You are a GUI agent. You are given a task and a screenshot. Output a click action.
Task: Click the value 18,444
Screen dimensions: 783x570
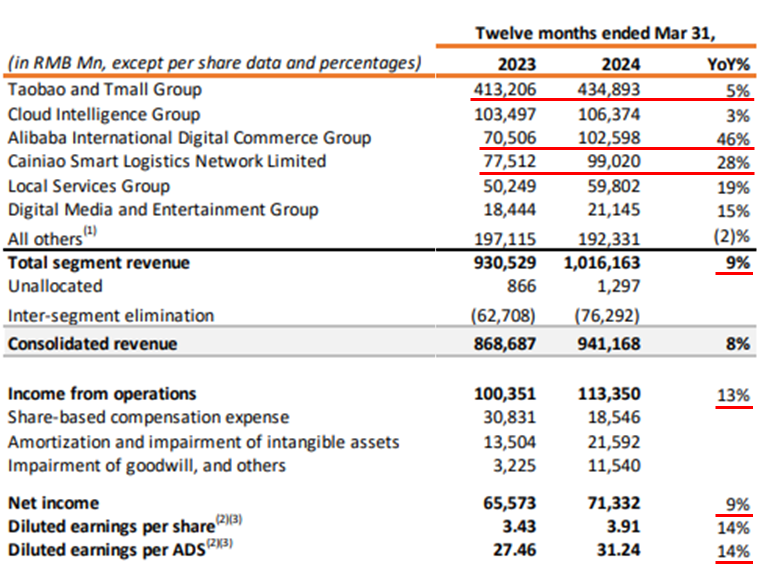509,210
